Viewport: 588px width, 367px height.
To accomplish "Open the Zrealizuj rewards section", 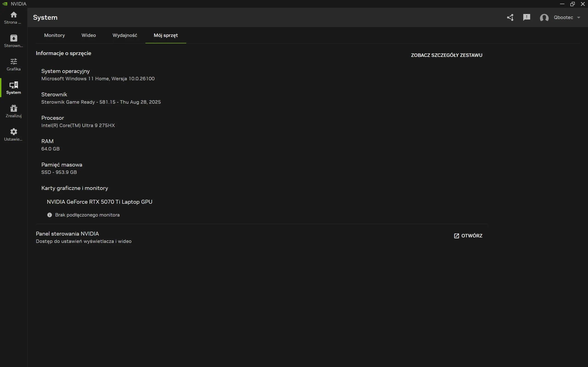I will [13, 111].
